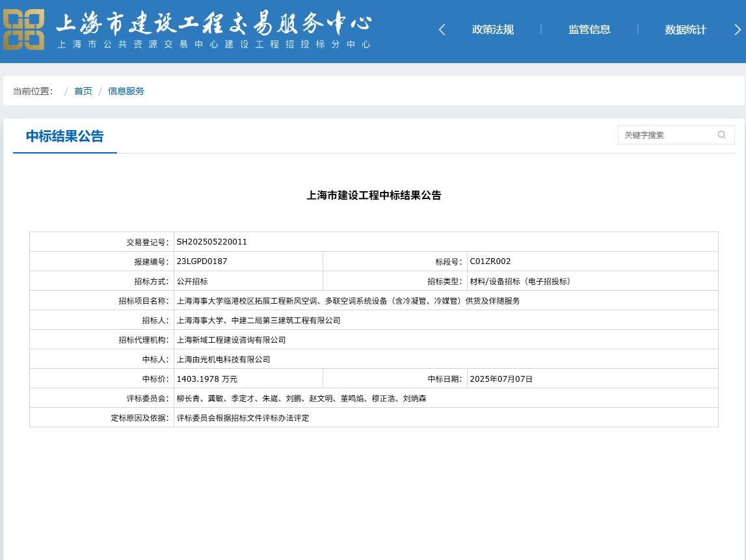Click the magnifier search icon

point(721,135)
